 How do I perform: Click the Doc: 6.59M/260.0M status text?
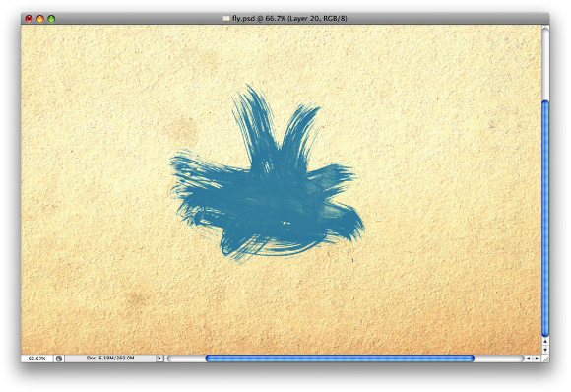[110, 359]
